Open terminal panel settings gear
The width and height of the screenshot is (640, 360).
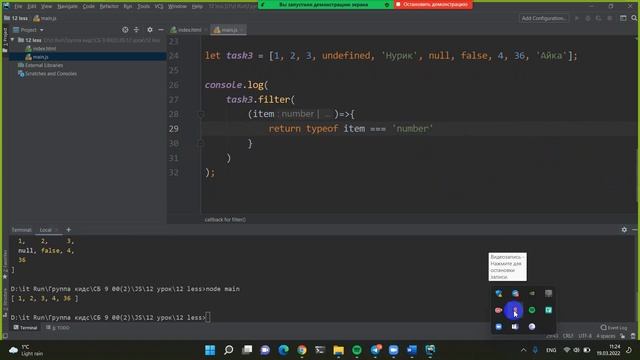point(624,230)
